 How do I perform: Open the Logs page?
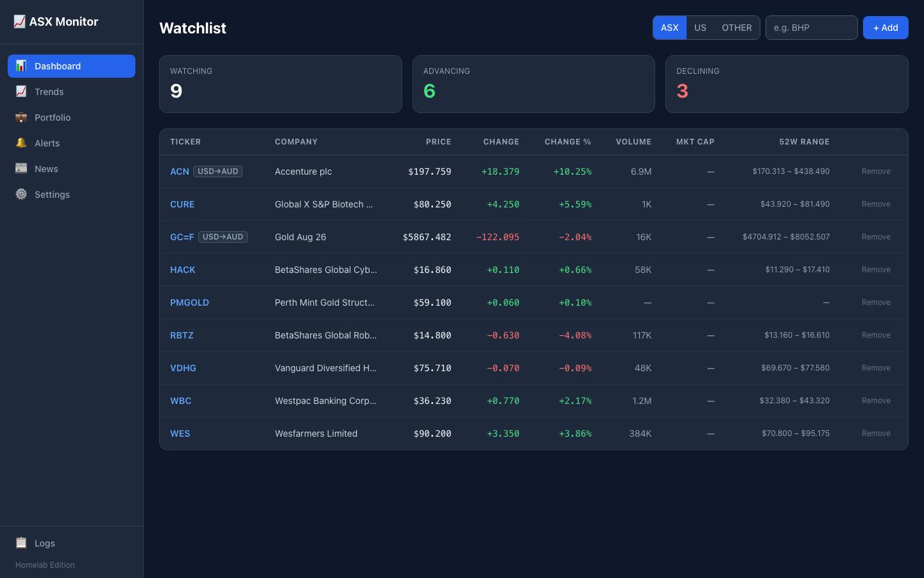(71, 543)
